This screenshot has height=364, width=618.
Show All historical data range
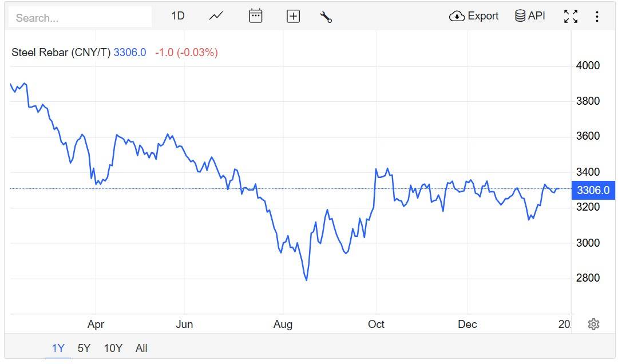(x=141, y=348)
